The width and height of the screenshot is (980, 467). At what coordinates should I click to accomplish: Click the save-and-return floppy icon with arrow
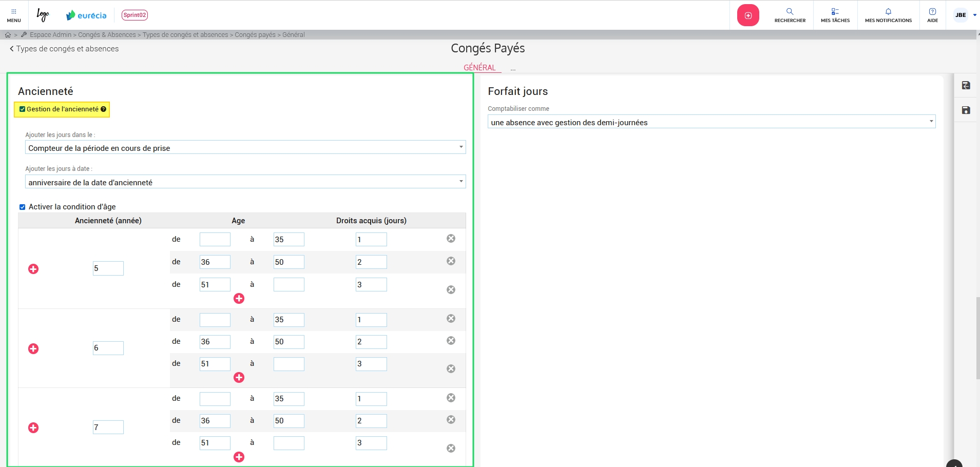click(x=966, y=86)
